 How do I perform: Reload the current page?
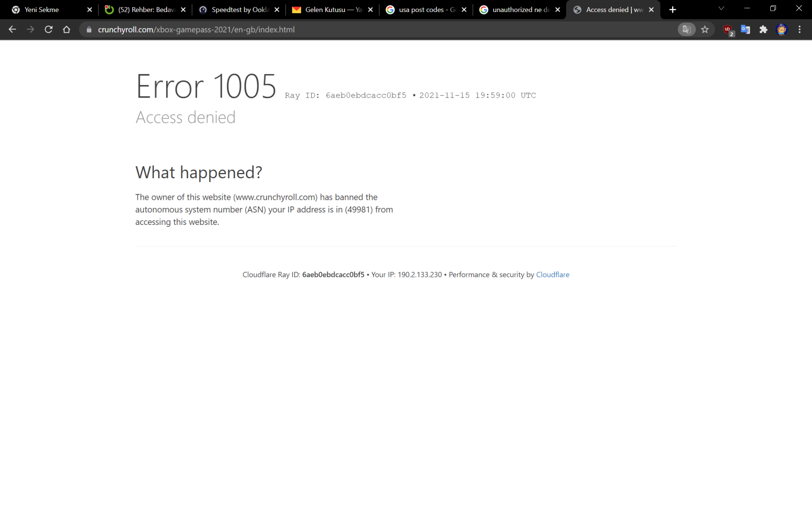tap(48, 29)
